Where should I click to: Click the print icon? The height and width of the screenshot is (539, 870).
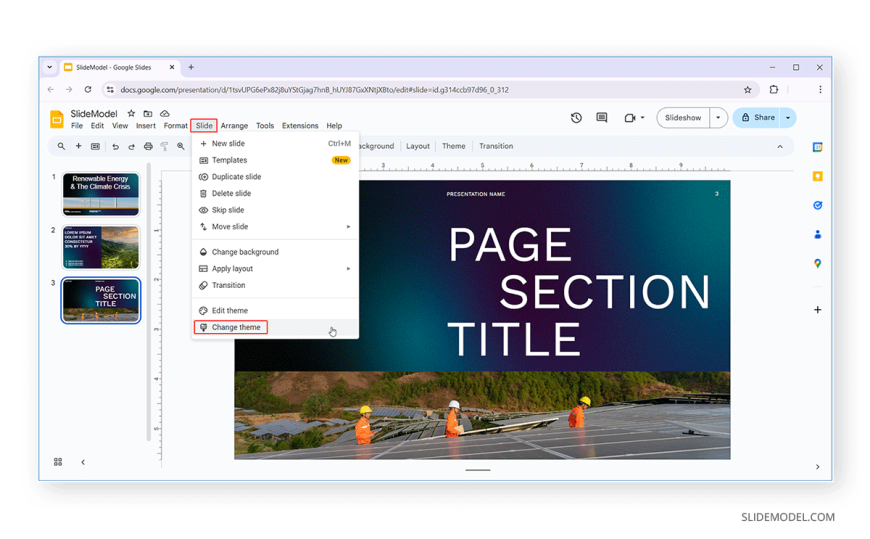148,147
